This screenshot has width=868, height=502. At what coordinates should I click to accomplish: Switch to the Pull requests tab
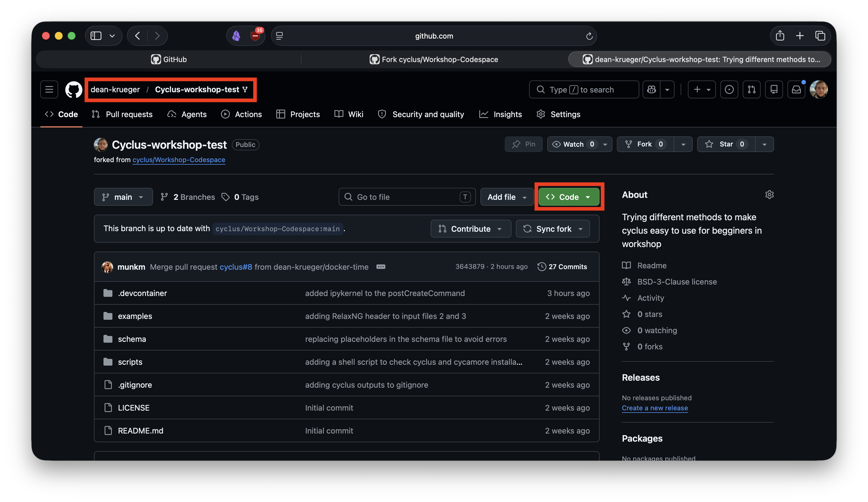coord(122,114)
